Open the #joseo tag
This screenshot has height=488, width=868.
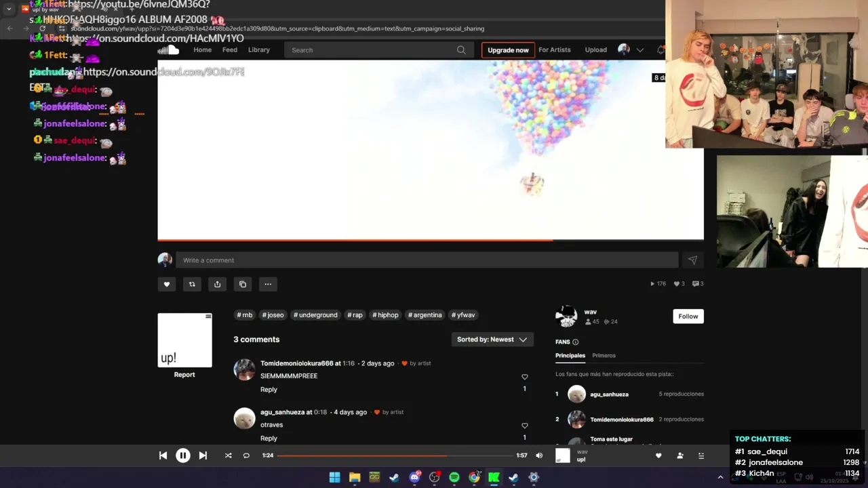tap(273, 315)
